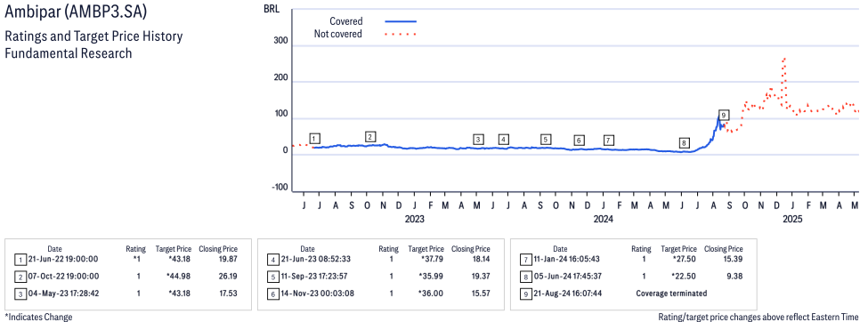Click closing price 18.14
The image size is (868, 322).
coord(481,259)
